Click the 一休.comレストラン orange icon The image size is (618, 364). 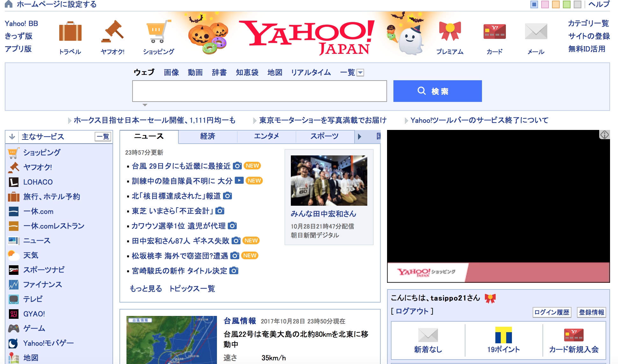(14, 226)
